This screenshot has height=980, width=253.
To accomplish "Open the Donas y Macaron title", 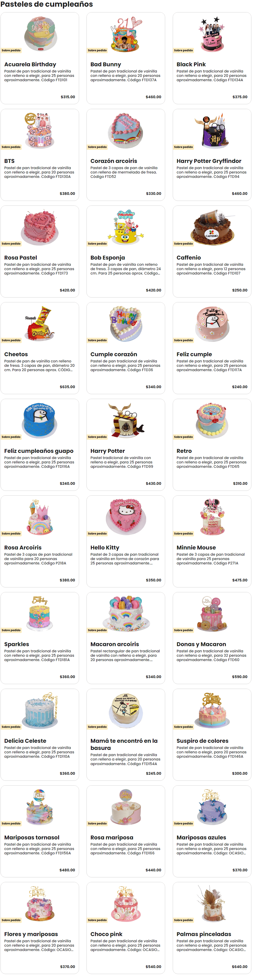I will [x=201, y=644].
